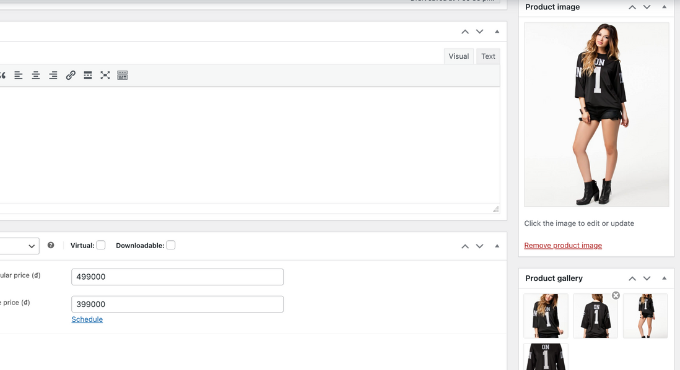This screenshot has height=370, width=680.
Task: Move product data panel up
Action: click(x=465, y=246)
